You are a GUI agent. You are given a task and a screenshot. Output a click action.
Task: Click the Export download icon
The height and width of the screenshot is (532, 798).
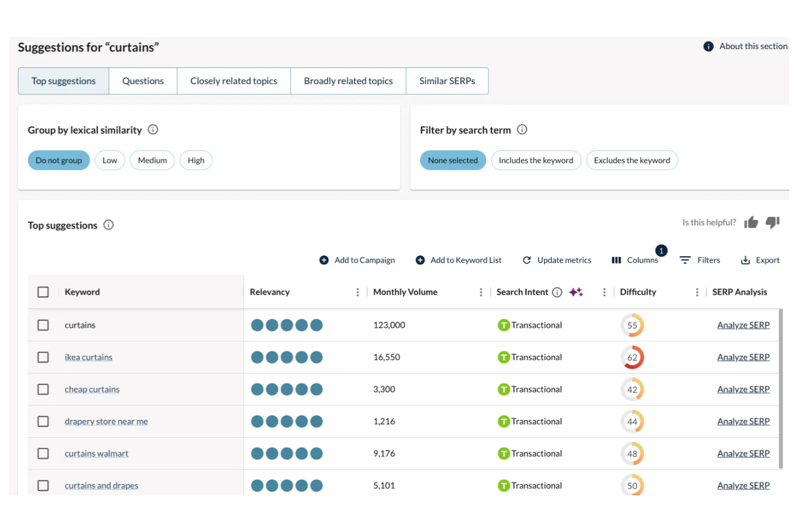coord(745,260)
